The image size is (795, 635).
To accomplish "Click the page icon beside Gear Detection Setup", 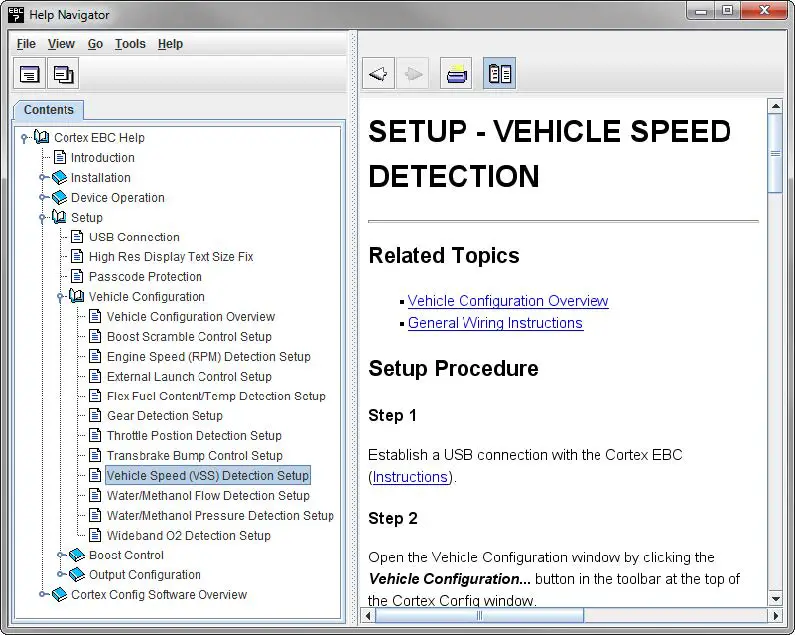I will [x=95, y=415].
